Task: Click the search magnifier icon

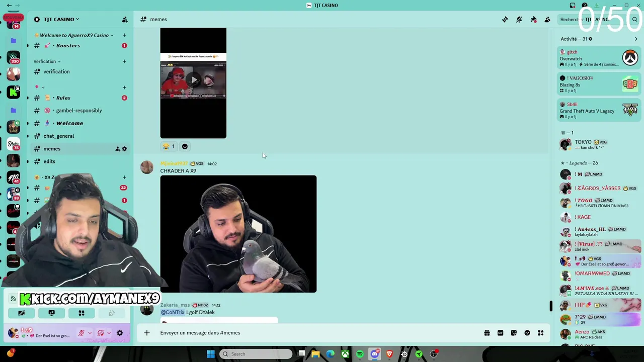Action: pos(635,20)
